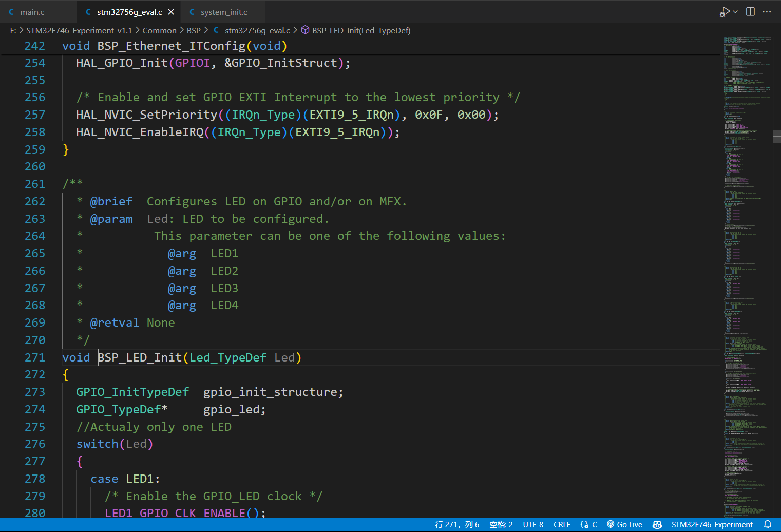The image size is (781, 532).
Task: Open the system_init.c tab
Action: [x=224, y=12]
